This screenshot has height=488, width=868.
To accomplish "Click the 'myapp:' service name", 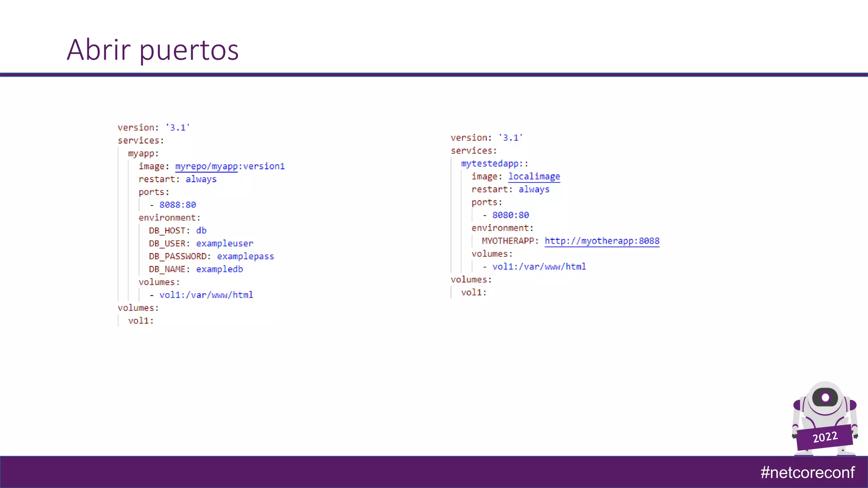I will click(143, 153).
